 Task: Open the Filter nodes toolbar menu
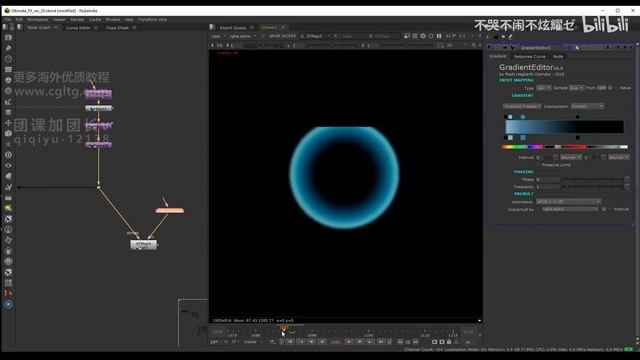8,91
